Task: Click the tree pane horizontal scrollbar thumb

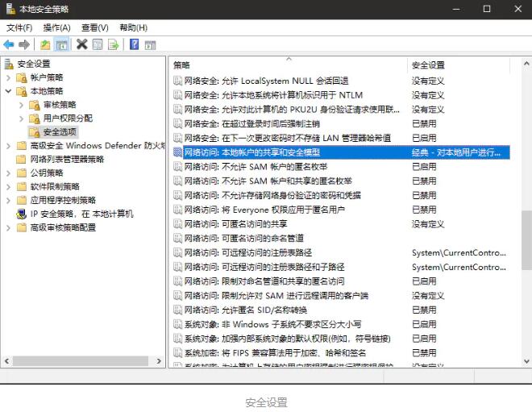Action: pyautogui.click(x=81, y=361)
